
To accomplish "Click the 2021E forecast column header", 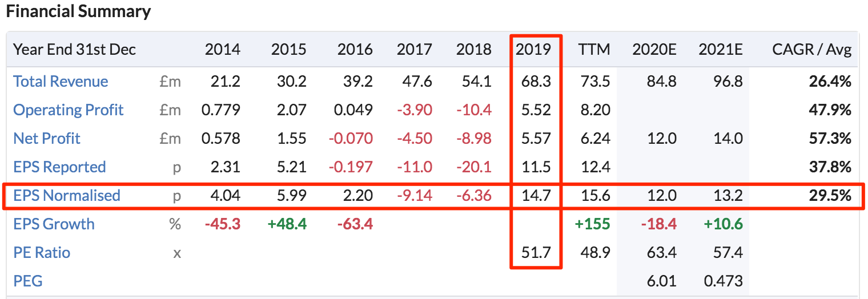I will tap(721, 49).
